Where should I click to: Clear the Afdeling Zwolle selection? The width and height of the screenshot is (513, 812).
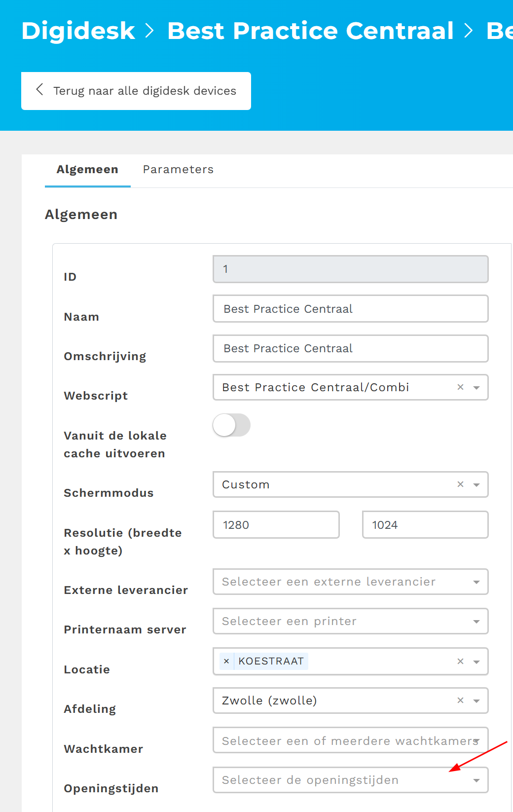(460, 701)
